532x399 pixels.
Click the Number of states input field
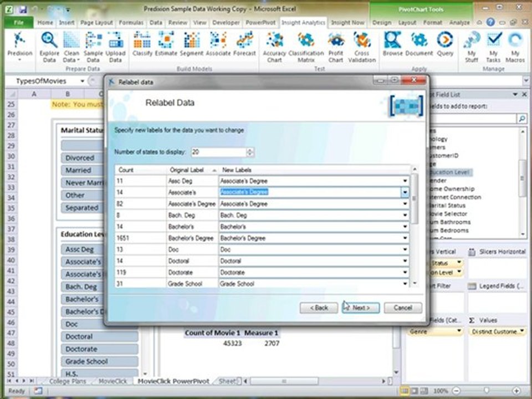218,152
